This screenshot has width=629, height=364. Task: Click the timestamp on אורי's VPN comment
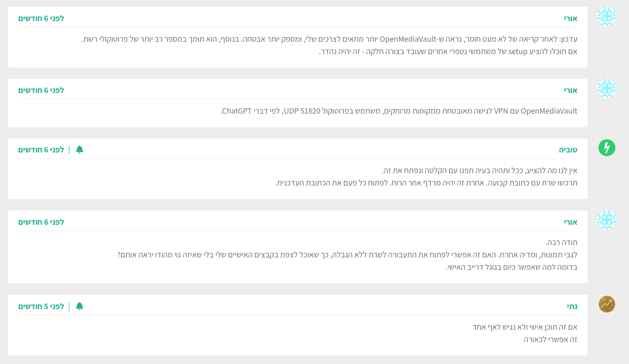(x=41, y=90)
